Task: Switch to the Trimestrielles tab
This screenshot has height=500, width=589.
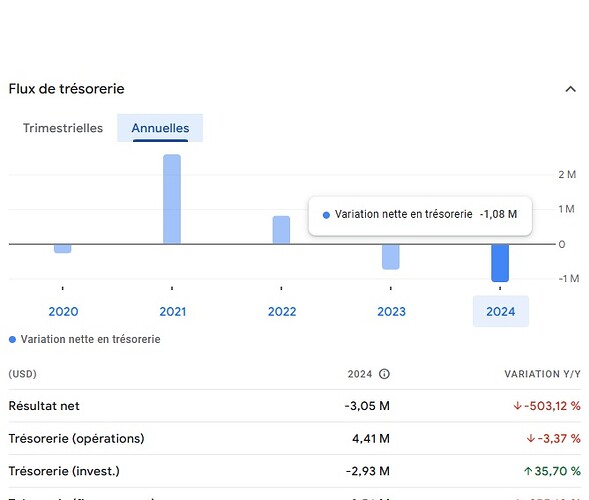Action: 63,128
